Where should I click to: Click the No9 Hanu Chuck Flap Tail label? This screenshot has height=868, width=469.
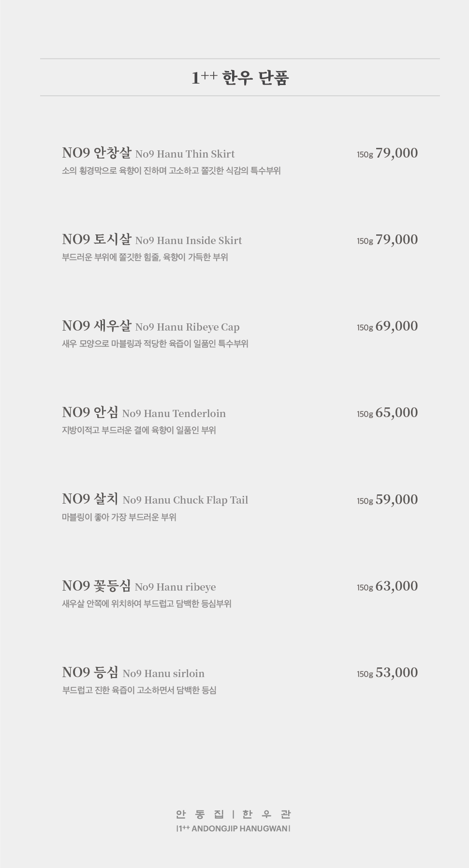pos(185,500)
